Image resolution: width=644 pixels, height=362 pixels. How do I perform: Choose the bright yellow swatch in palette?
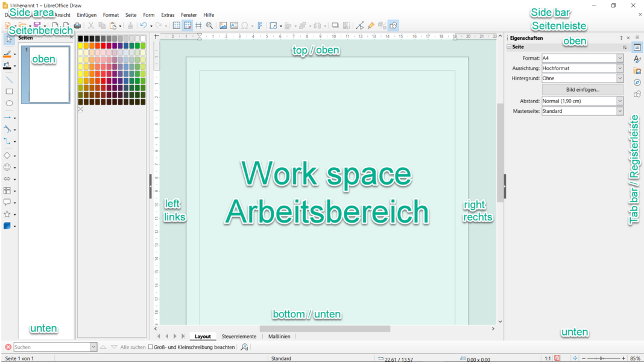pyautogui.click(x=81, y=46)
